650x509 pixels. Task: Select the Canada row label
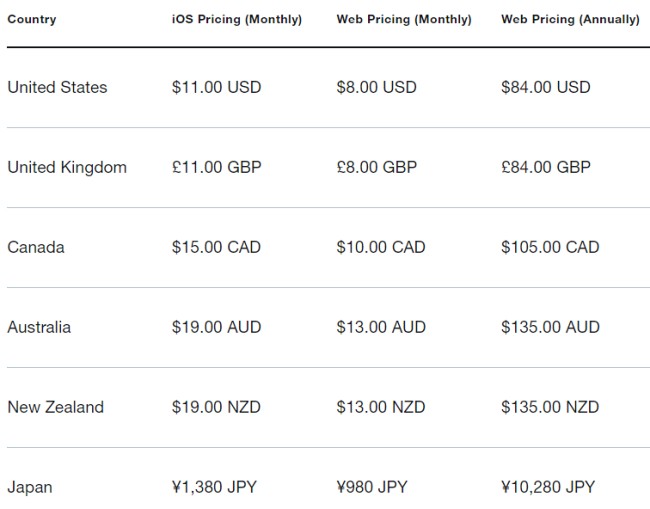tap(36, 247)
